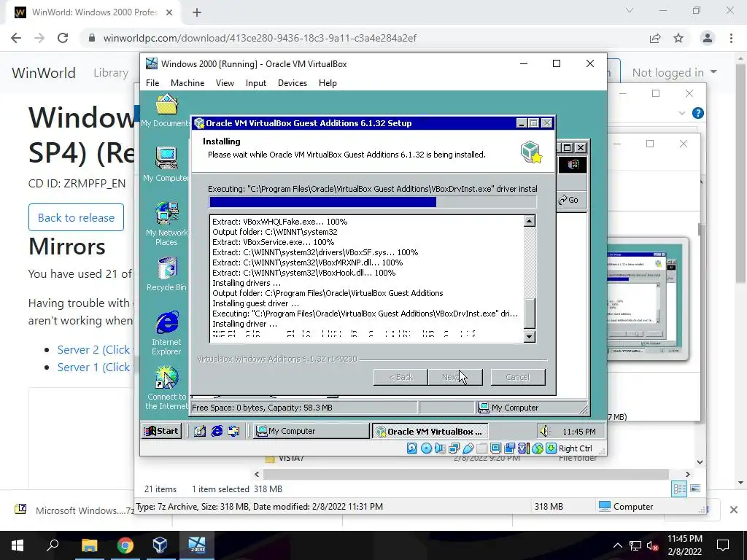Open the Chrome profile avatar
This screenshot has width=747, height=560.
click(708, 38)
